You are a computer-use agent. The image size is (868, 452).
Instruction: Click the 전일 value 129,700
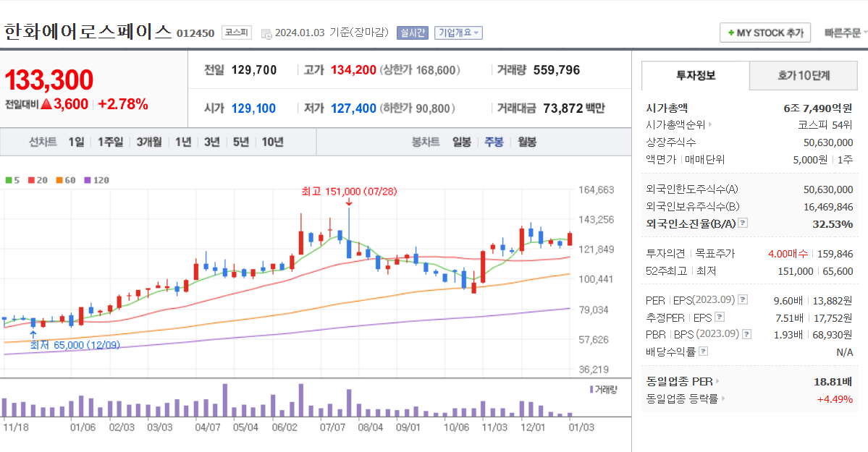(254, 70)
